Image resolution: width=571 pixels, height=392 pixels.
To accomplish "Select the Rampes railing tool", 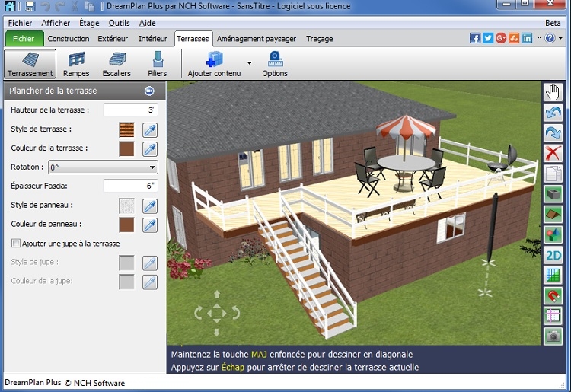I will coord(76,64).
